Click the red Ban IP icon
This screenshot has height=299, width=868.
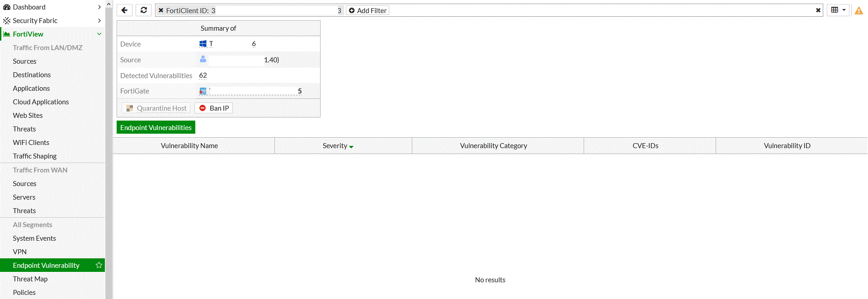(203, 108)
